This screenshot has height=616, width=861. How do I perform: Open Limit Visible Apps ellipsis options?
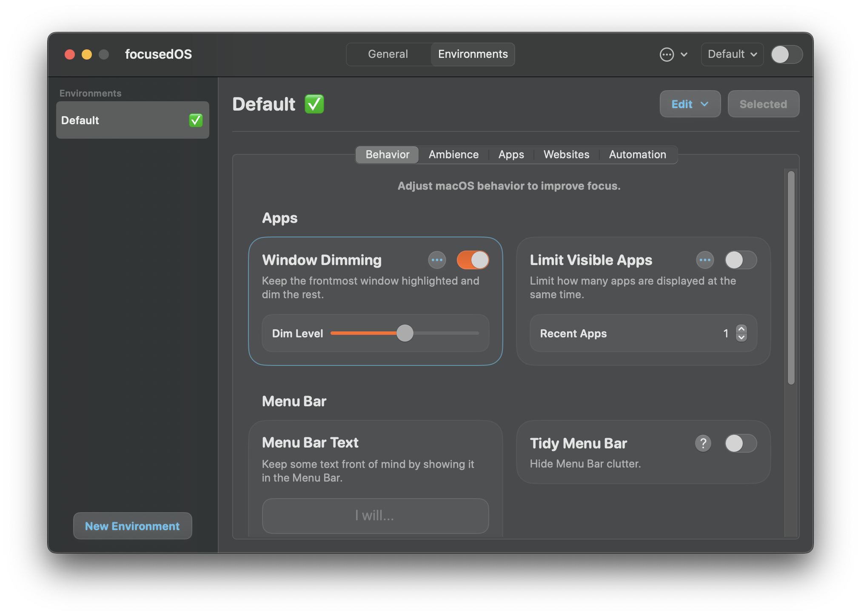tap(705, 260)
